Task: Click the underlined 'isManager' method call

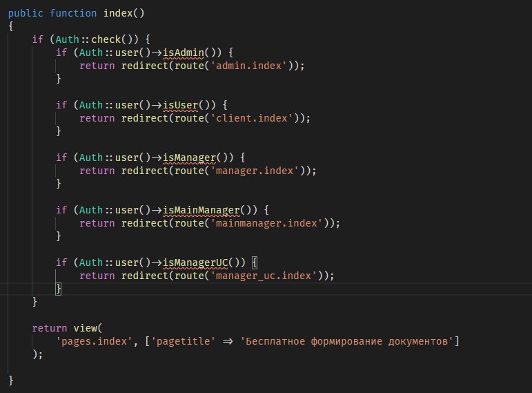Action: [189, 157]
